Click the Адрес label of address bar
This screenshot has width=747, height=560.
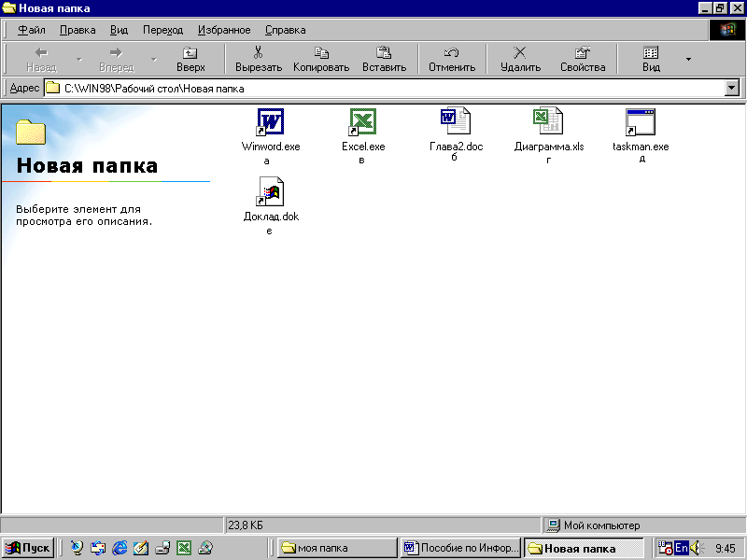[x=24, y=88]
